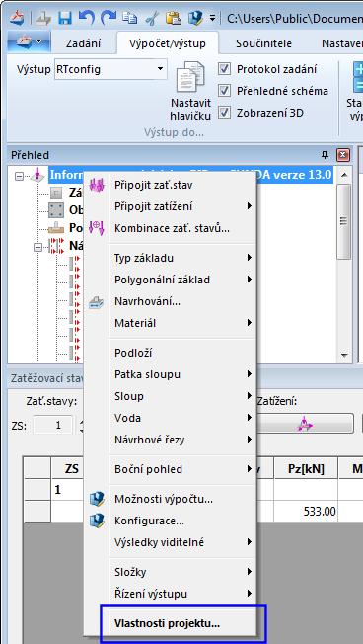Click the Redo arrow icon
363x644 pixels.
point(108,18)
